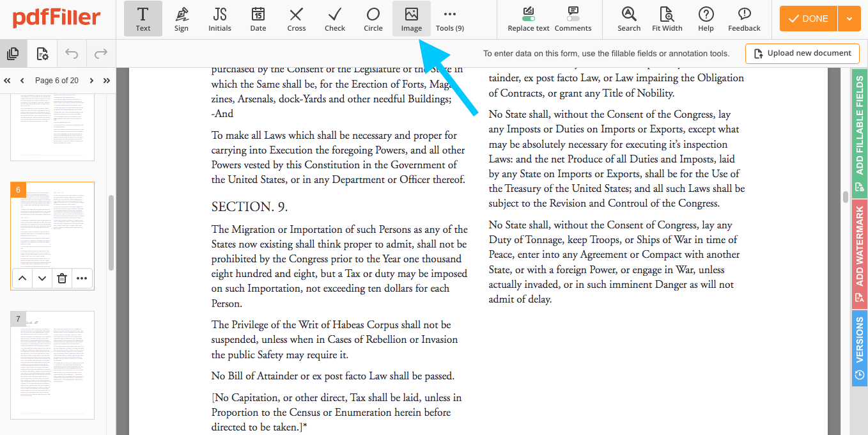Expand the DONE dropdown arrow
Viewport: 868px width, 435px height.
pyautogui.click(x=849, y=19)
